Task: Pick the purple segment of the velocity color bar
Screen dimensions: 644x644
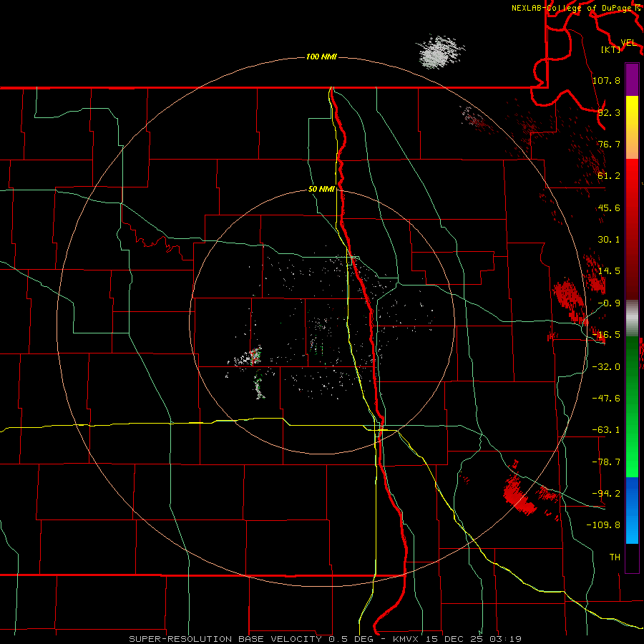Action: coord(632,79)
